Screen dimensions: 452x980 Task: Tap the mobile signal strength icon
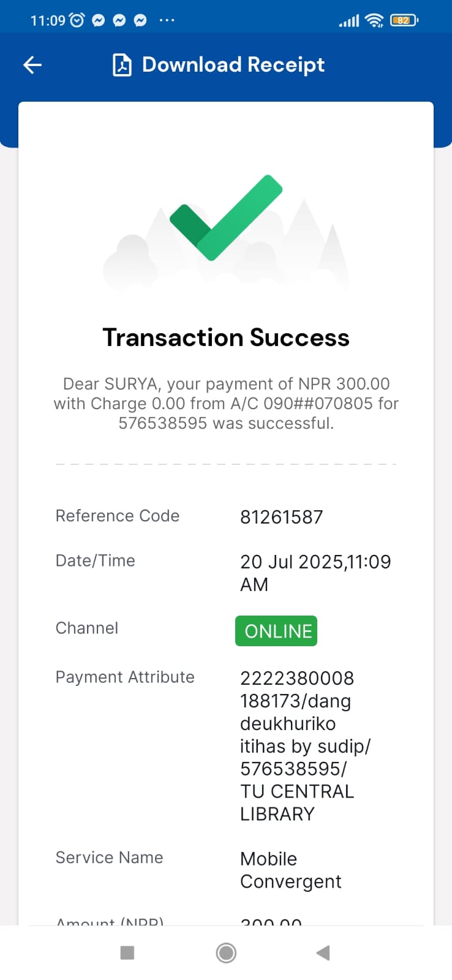point(349,21)
